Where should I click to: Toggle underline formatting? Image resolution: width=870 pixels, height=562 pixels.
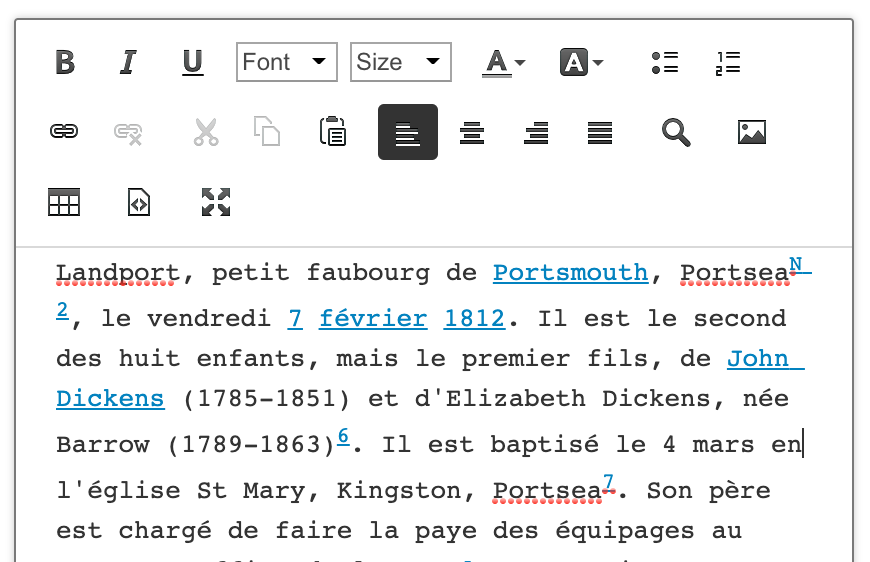point(192,62)
